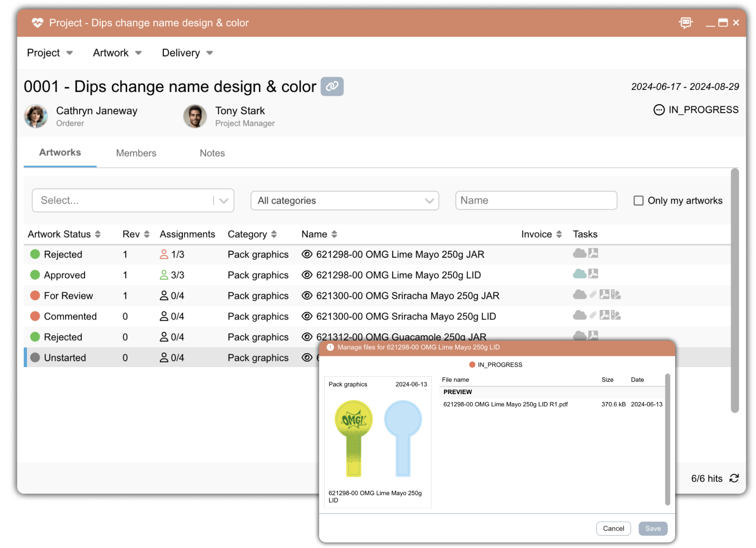Click the teal cloud upload icon on the Approved row
The image size is (756, 548).
579,273
